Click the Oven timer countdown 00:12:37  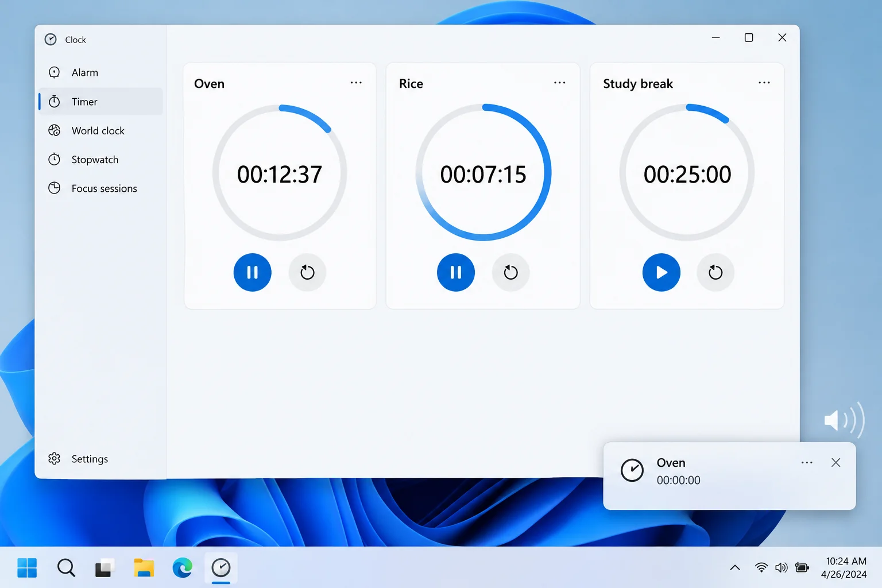[280, 175]
